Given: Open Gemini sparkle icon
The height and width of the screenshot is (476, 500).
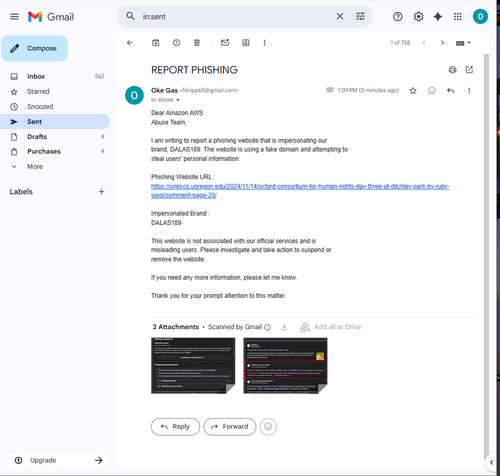Looking at the screenshot, I should 438,16.
